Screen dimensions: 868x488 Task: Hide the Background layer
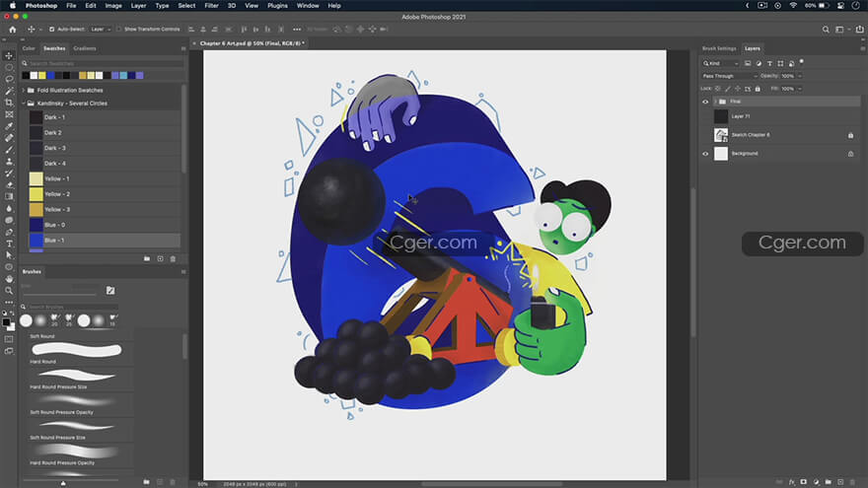click(x=705, y=154)
